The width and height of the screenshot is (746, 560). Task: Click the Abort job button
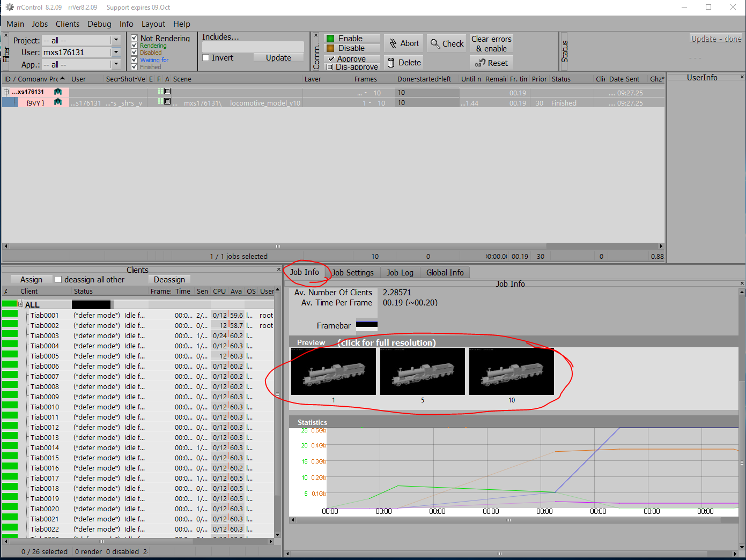pyautogui.click(x=404, y=43)
